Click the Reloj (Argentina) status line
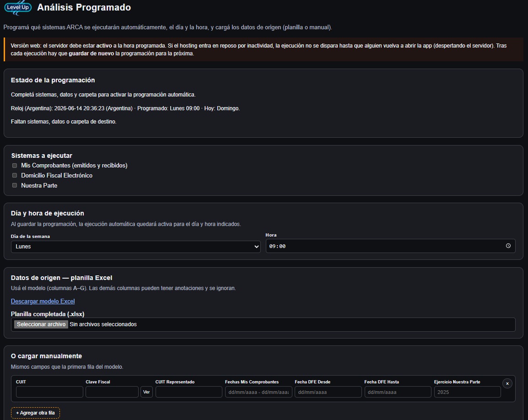This screenshot has height=420, width=528. point(125,108)
